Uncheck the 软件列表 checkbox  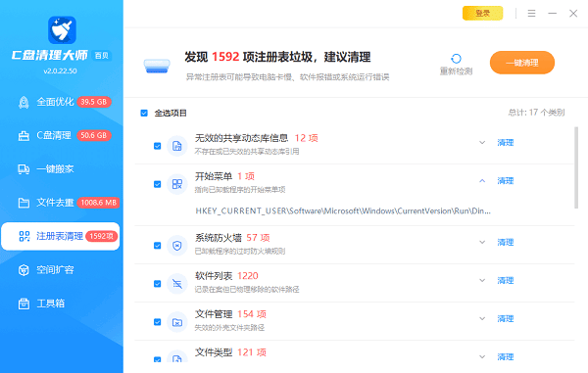click(x=158, y=284)
